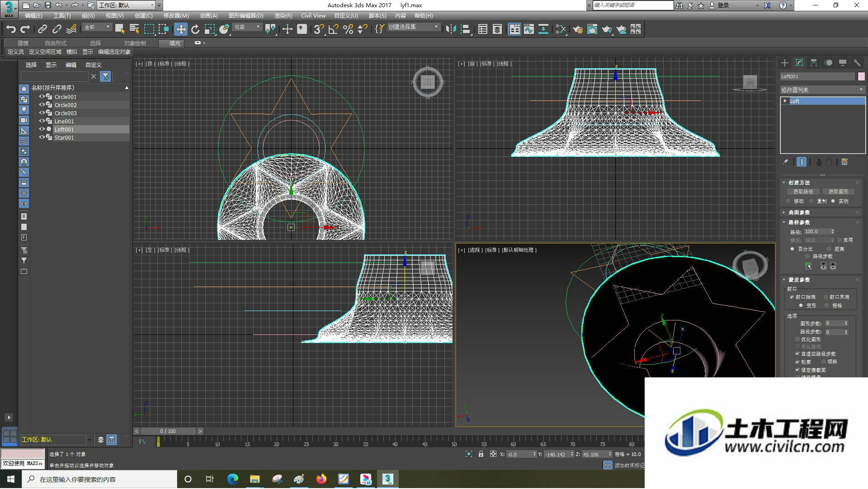868x489 pixels.
Task: Toggle the 3D Snaps icon
Action: point(319,29)
